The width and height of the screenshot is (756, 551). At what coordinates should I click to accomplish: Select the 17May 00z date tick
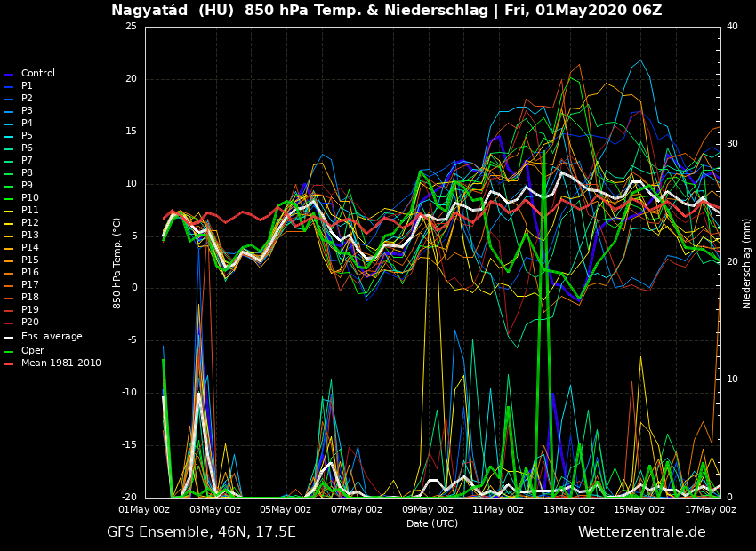pyautogui.click(x=710, y=510)
